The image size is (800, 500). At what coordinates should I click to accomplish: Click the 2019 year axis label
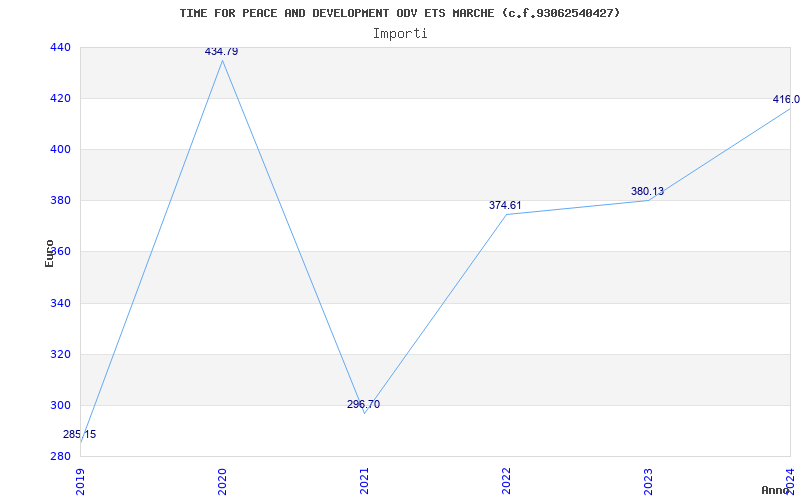pos(80,482)
